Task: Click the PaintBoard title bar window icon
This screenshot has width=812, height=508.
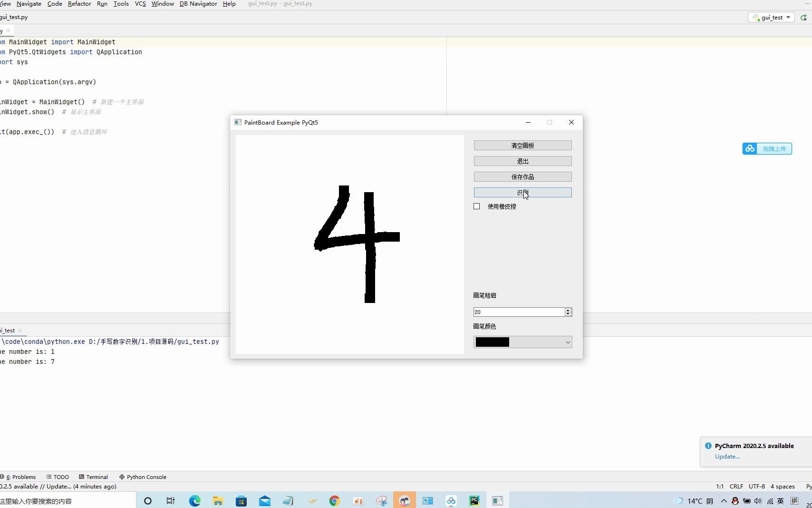Action: (x=238, y=122)
